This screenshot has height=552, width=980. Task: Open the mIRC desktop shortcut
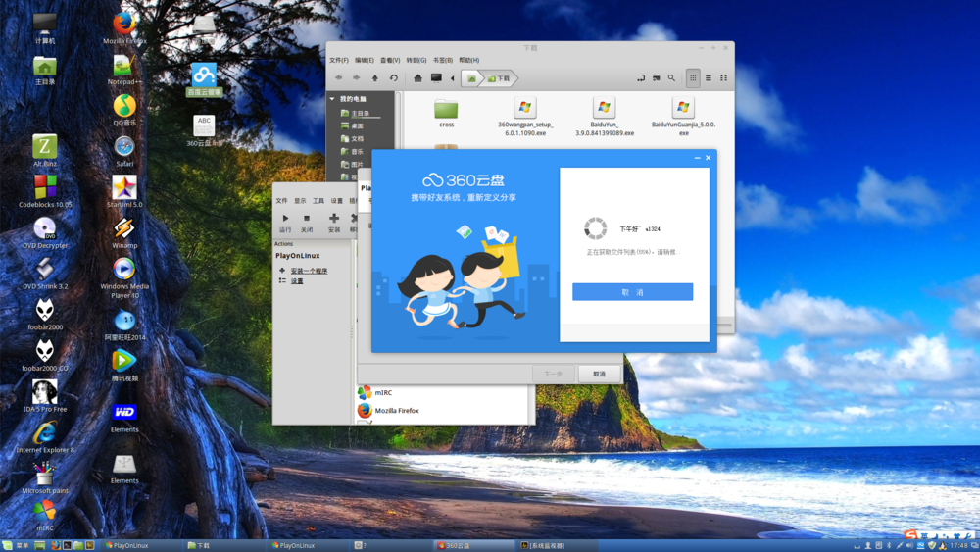(45, 515)
